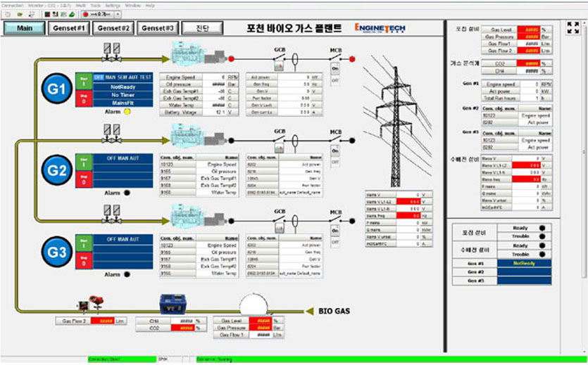
Task: Click the MainsFlt status text for G1
Action: coord(123,103)
